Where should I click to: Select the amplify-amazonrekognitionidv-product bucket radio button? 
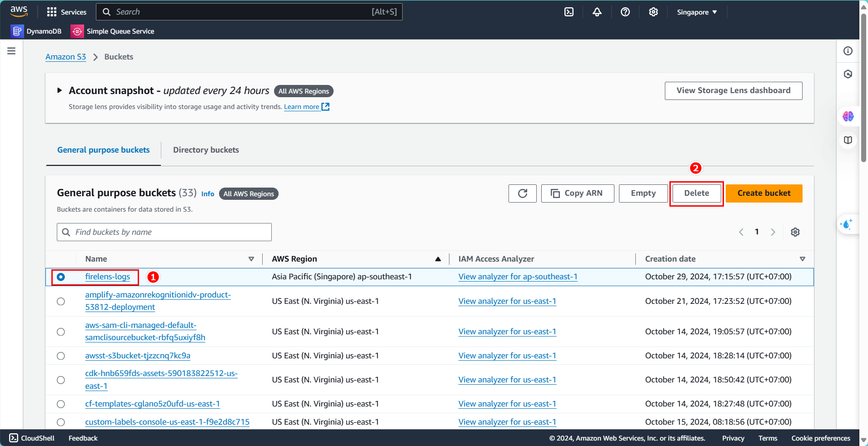pyautogui.click(x=61, y=301)
